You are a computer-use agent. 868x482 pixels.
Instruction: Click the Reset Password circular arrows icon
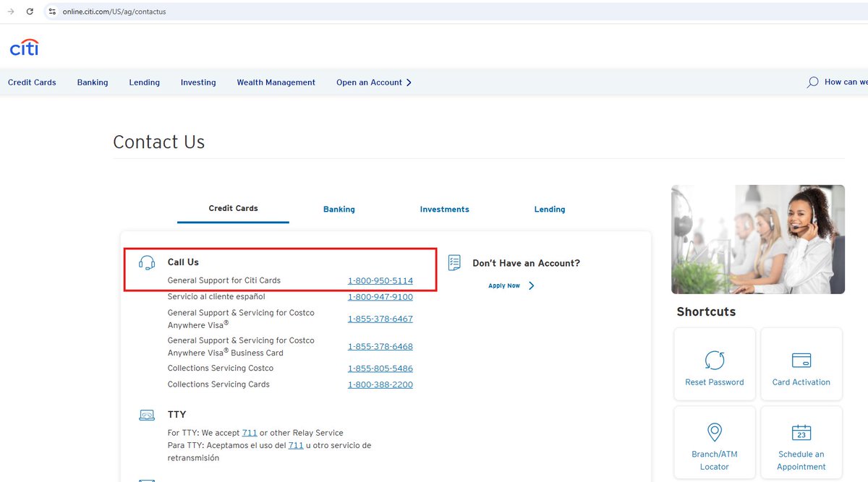tap(715, 360)
